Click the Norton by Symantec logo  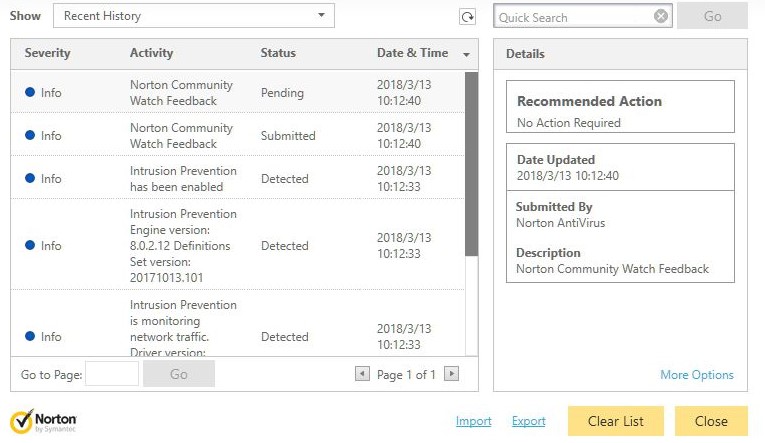[x=43, y=420]
